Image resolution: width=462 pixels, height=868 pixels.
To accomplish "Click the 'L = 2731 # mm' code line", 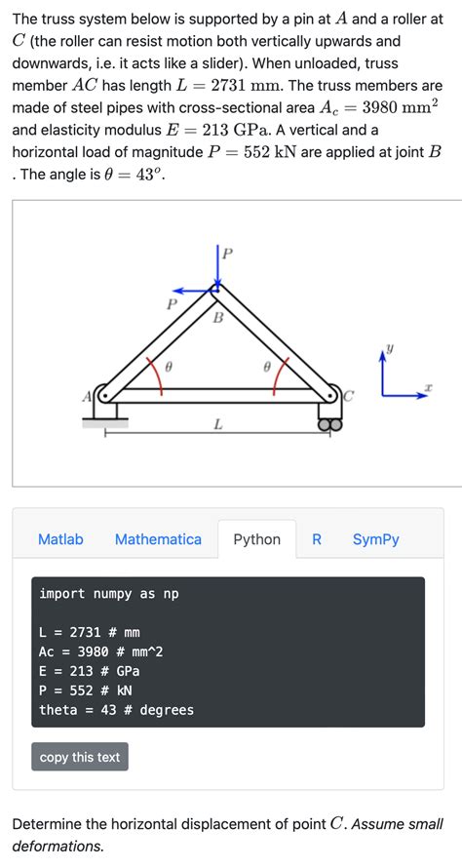I will pyautogui.click(x=89, y=632).
